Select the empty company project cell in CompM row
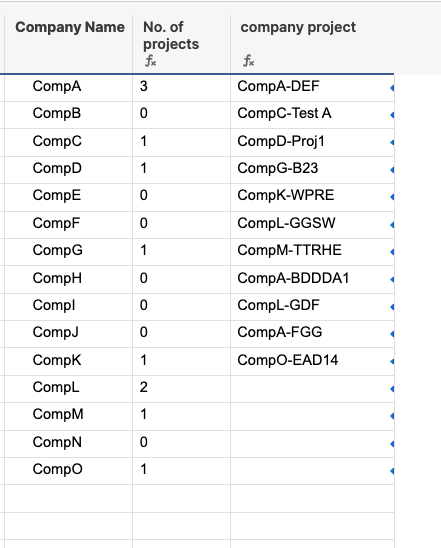This screenshot has width=441, height=548. click(312, 416)
